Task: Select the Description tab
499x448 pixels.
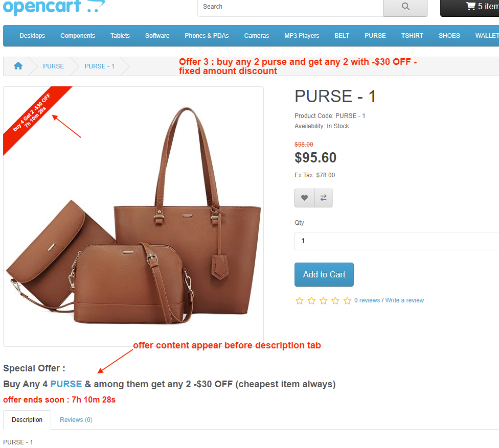Action: 27,420
